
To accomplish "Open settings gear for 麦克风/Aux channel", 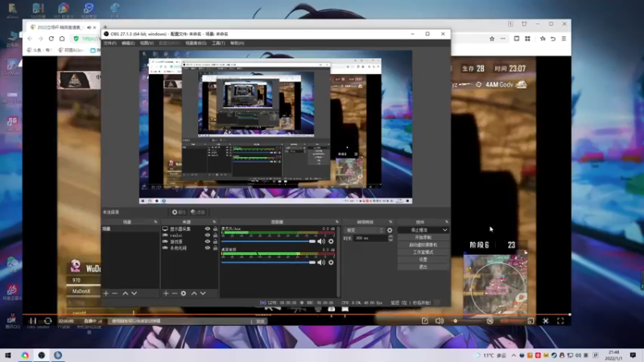I will pos(331,241).
